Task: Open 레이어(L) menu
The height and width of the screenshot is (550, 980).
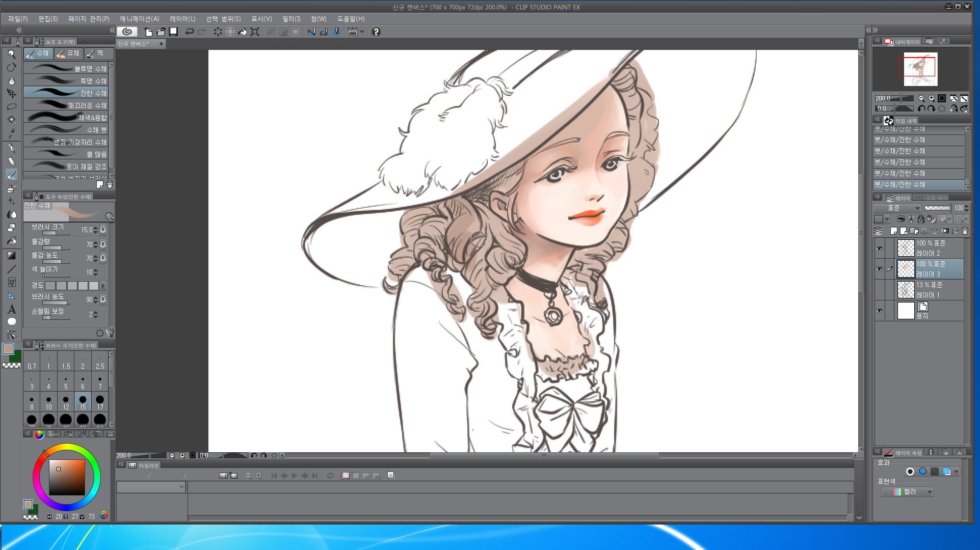Action: 182,19
